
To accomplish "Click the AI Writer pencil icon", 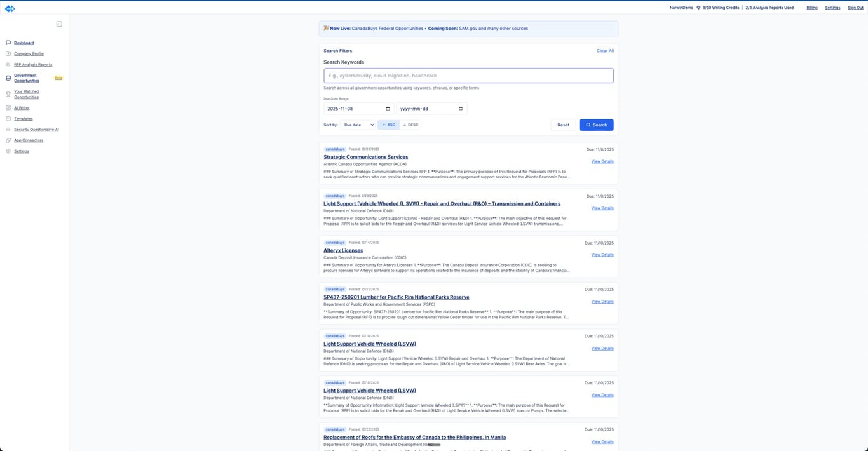I will pyautogui.click(x=8, y=108).
